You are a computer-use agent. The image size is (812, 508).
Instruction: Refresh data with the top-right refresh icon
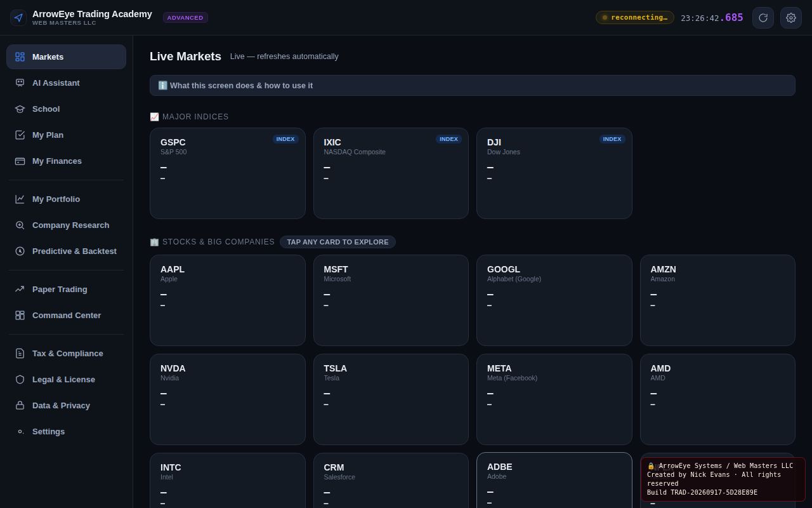pyautogui.click(x=763, y=18)
